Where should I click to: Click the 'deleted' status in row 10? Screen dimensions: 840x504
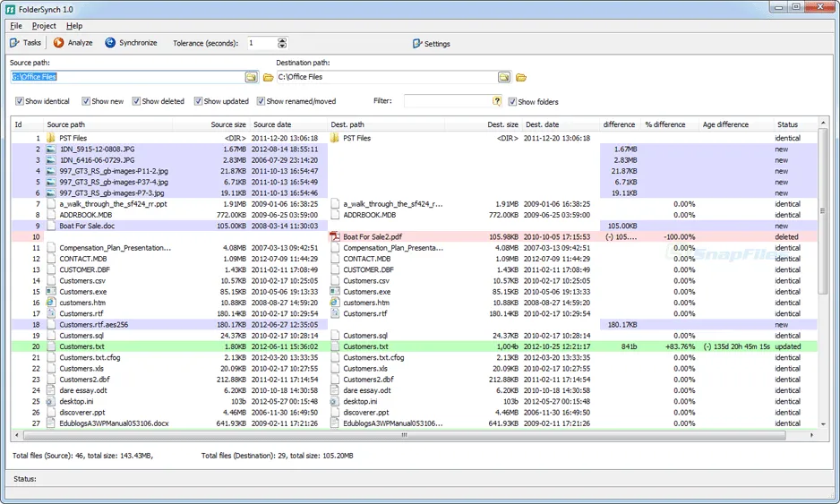(x=786, y=236)
